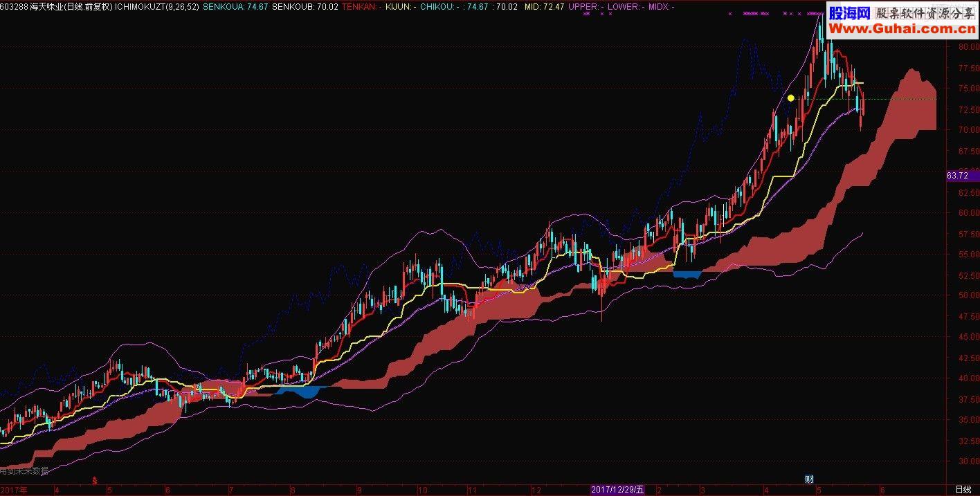This screenshot has height=496, width=980.
Task: Click month 9 on the time axis
Action: (359, 490)
